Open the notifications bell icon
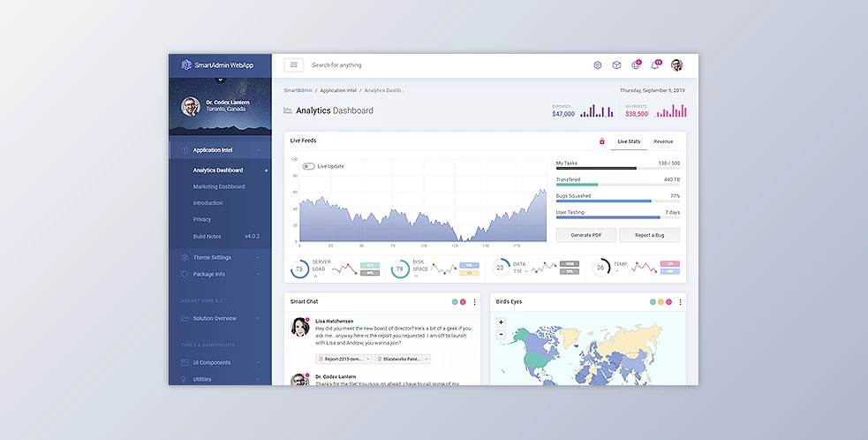Viewport: 868px width, 440px height. click(655, 65)
